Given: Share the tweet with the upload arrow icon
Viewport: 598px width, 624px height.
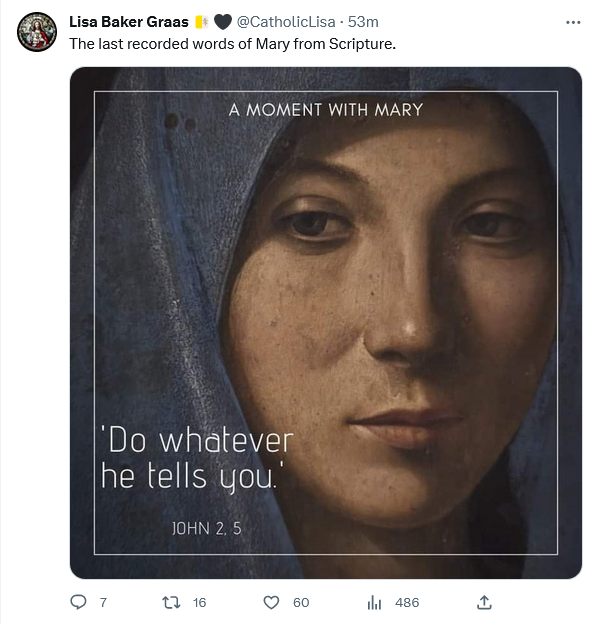Looking at the screenshot, I should 484,602.
